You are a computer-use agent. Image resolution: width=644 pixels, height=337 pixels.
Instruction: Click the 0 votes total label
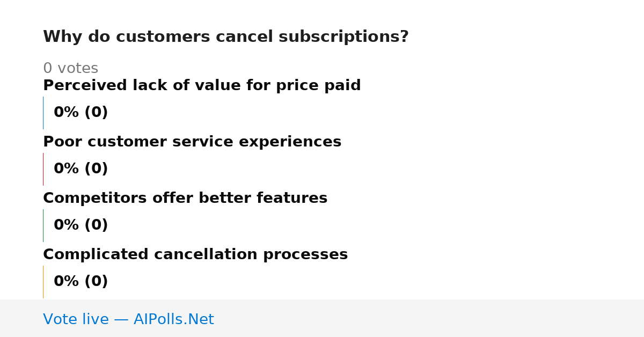point(70,69)
